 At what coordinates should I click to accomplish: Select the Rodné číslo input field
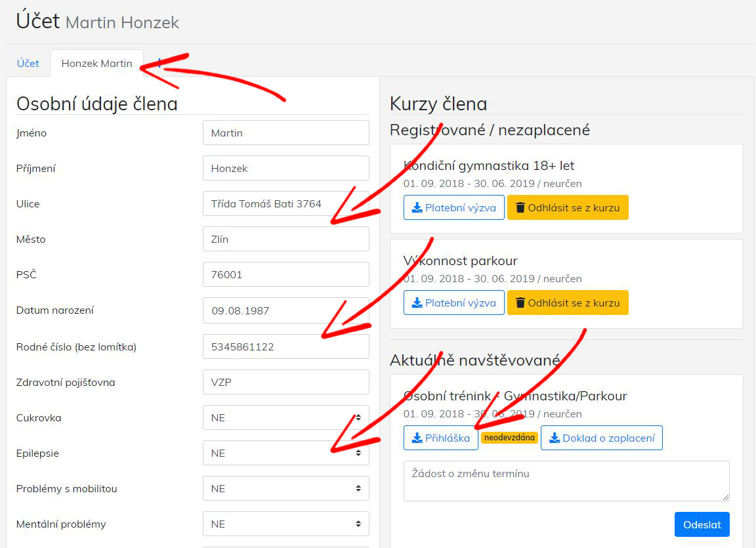coord(285,347)
